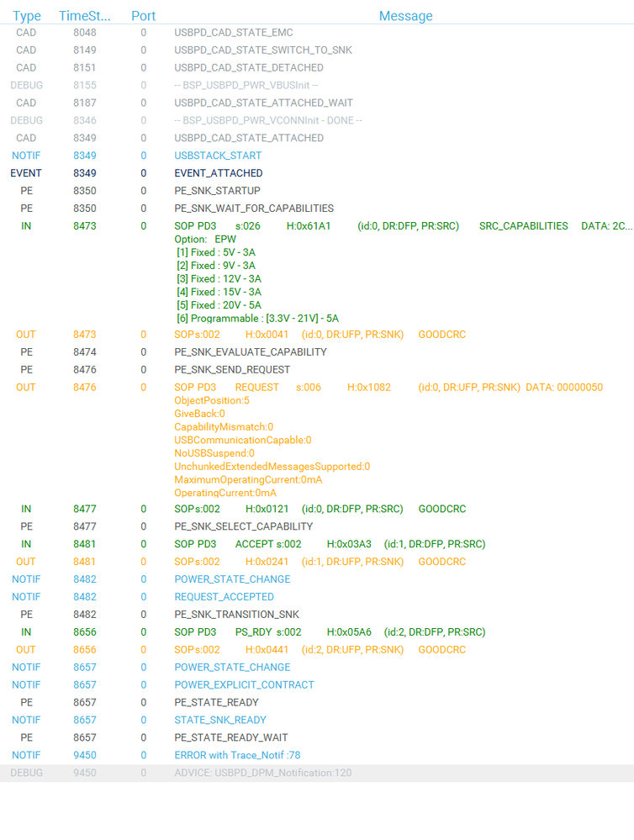Click the DATA: 00000050 value
Screen dimensions: 634x840
(x=564, y=388)
